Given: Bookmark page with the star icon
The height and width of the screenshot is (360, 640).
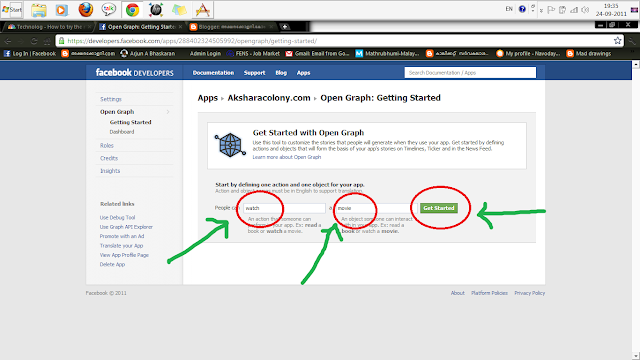Looking at the screenshot, I should (617, 41).
